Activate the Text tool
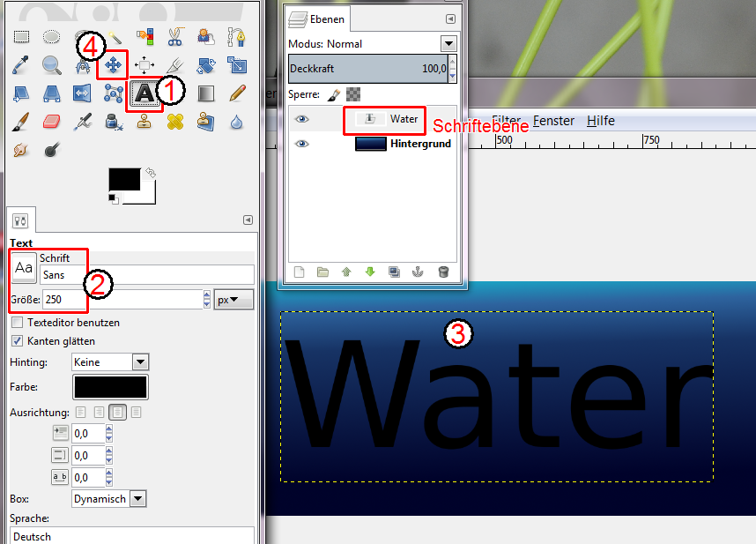Viewport: 756px width, 544px height. (145, 93)
